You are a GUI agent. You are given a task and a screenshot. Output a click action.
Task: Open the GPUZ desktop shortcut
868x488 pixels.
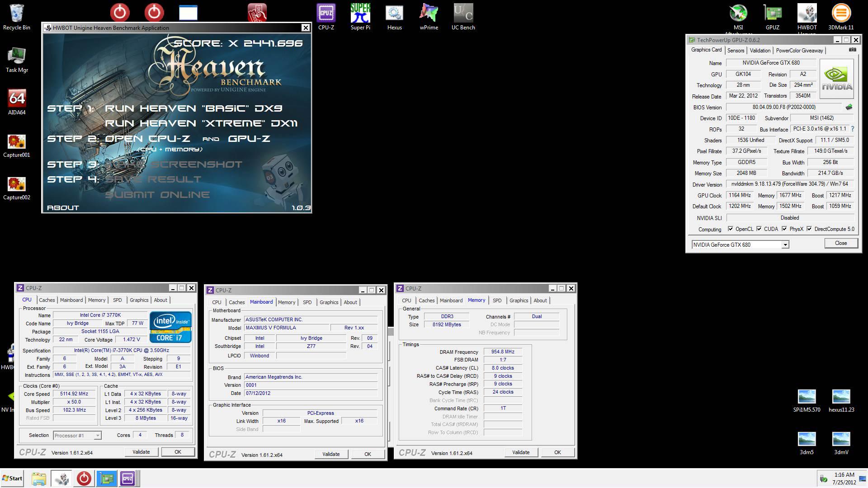click(x=773, y=17)
